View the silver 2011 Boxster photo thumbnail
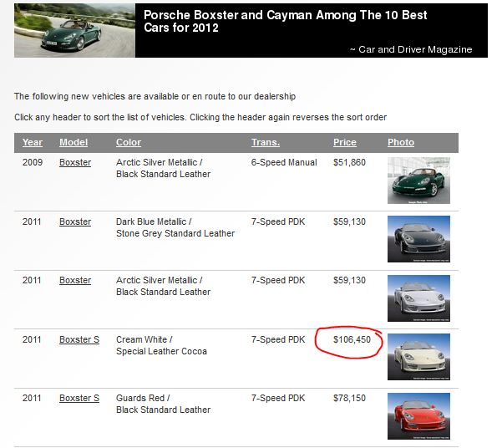Viewport: 502px width, 448px height. [x=418, y=298]
